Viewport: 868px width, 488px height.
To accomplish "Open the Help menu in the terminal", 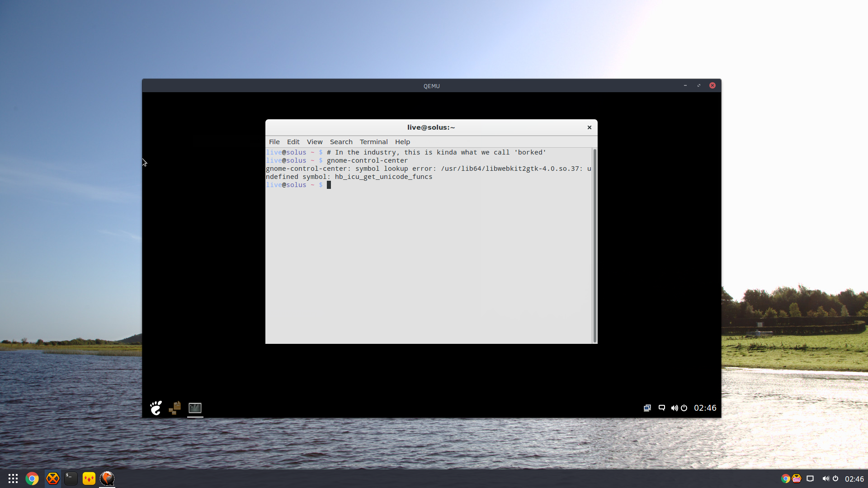I will click(x=402, y=142).
